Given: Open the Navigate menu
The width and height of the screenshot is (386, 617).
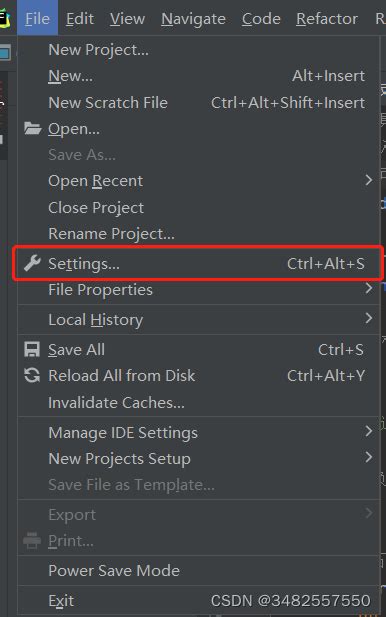Looking at the screenshot, I should click(x=193, y=18).
